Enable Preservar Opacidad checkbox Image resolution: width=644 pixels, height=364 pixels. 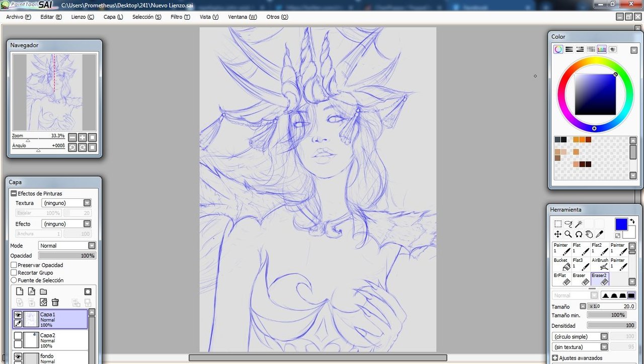coord(14,265)
